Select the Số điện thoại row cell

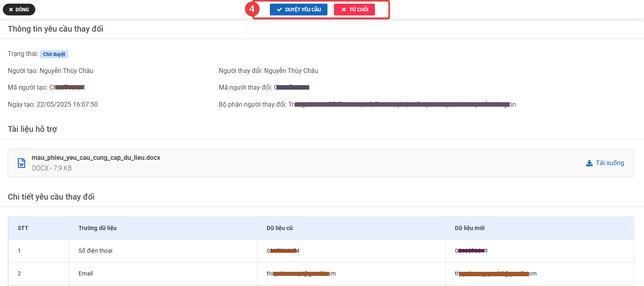click(x=95, y=251)
